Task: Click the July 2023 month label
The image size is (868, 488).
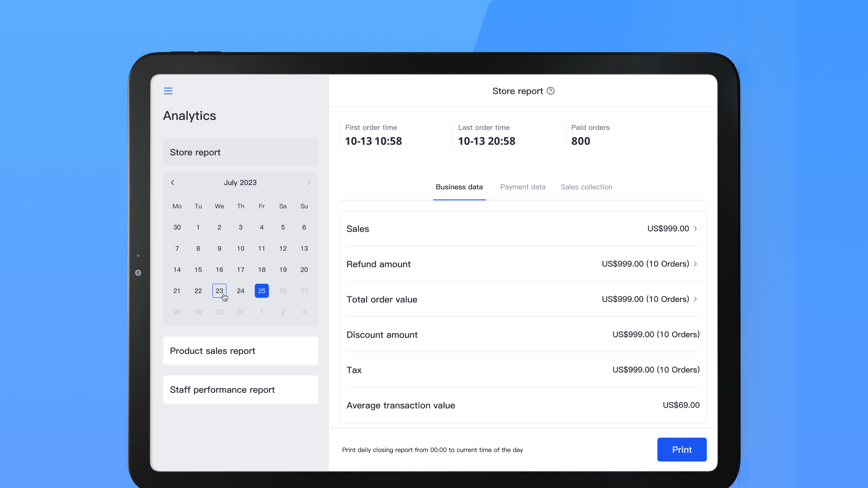Action: coord(240,183)
